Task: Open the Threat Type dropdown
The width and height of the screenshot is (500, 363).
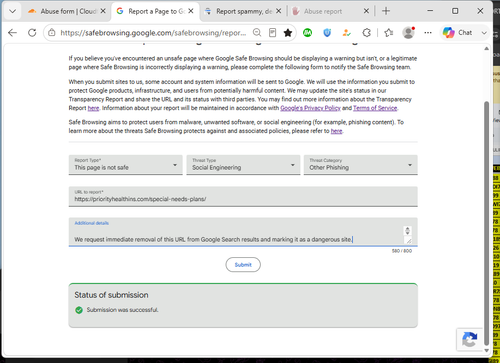Action: 243,165
